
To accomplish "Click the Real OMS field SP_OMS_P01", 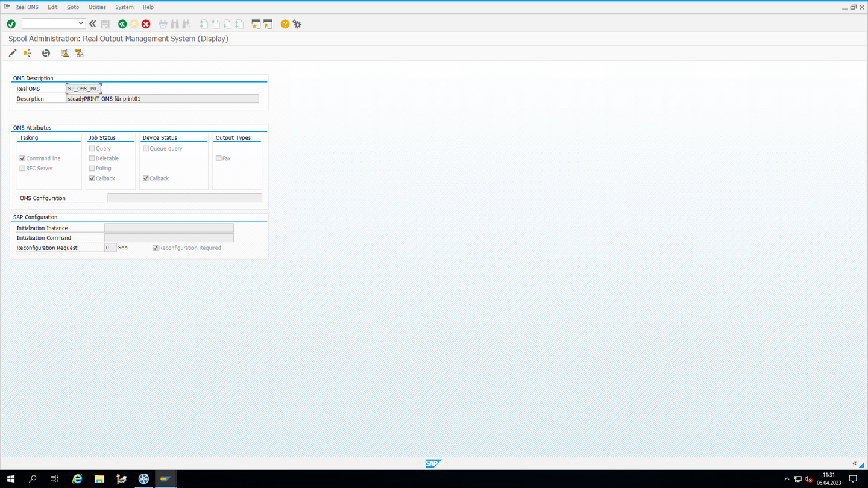I will (x=84, y=89).
